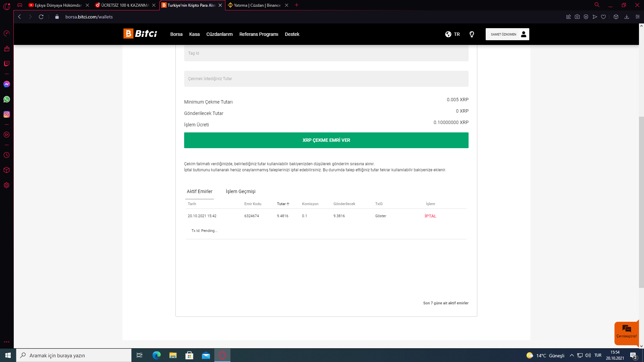Open Instagram in the Opera sidebar

coord(7,114)
